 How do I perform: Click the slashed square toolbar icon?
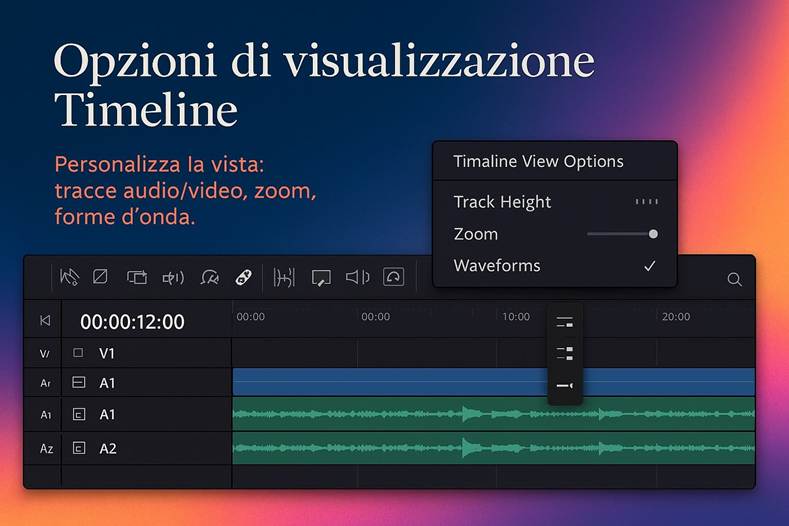[100, 276]
